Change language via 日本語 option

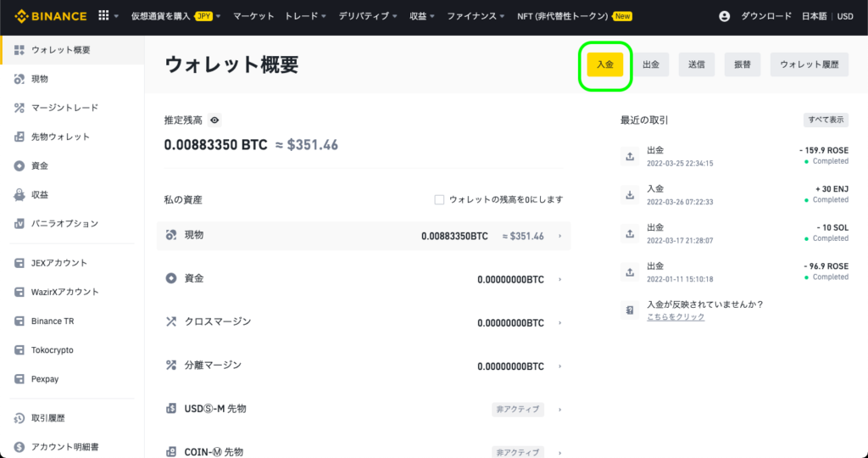pyautogui.click(x=814, y=16)
